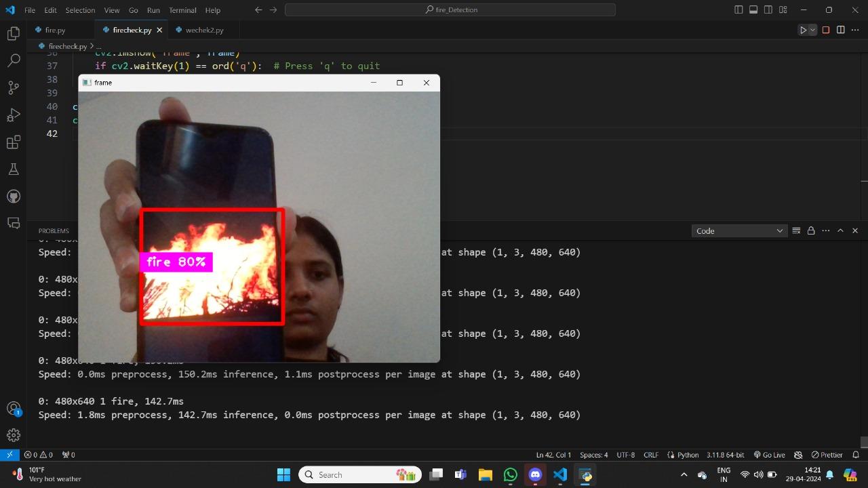Switch to the fire.py tab

click(55, 30)
